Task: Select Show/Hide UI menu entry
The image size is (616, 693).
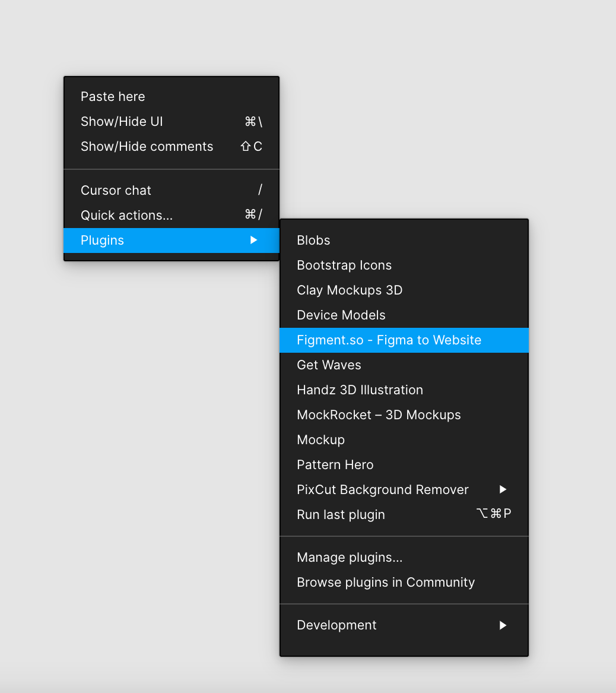Action: [x=172, y=122]
